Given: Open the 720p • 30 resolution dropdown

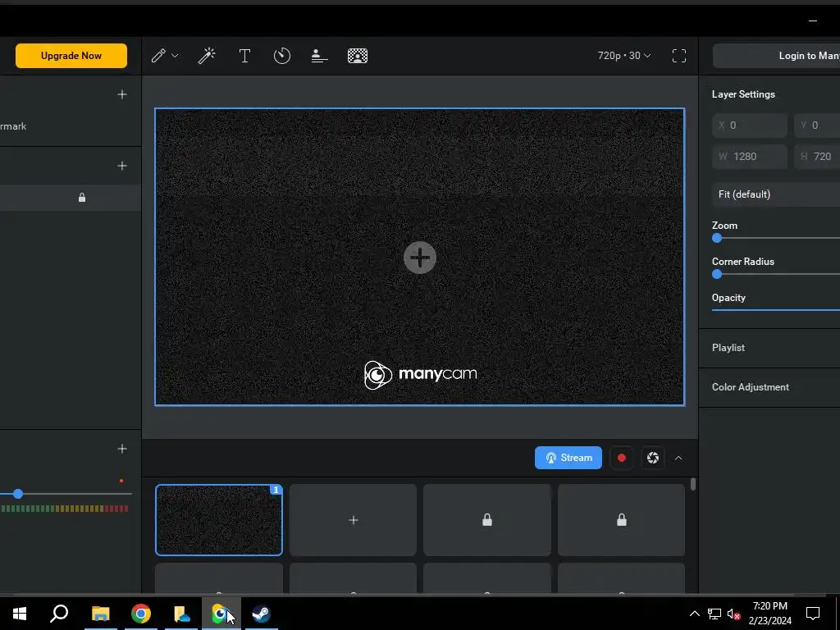Looking at the screenshot, I should tap(624, 56).
